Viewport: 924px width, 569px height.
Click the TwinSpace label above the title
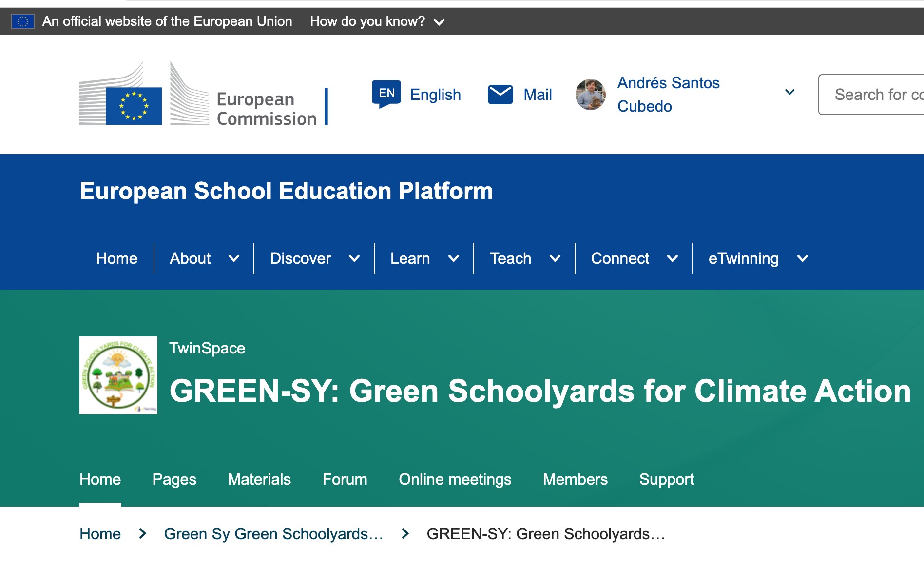(x=207, y=348)
